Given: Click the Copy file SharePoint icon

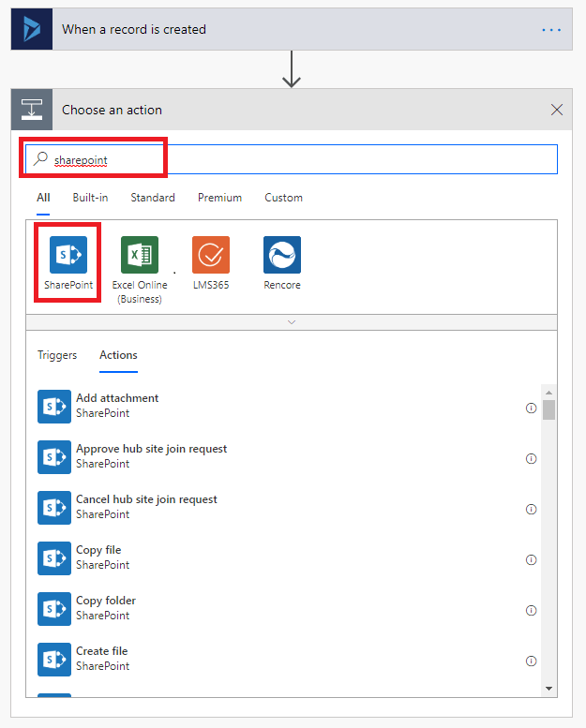Looking at the screenshot, I should click(x=54, y=558).
